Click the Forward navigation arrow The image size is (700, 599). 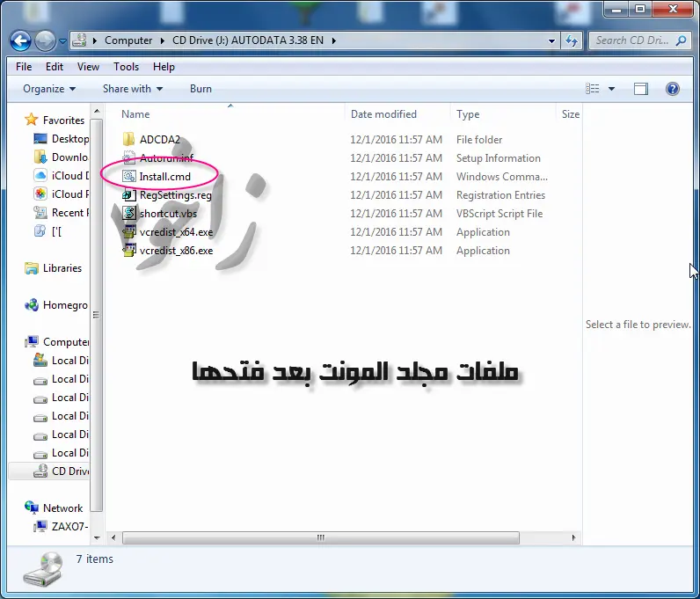(x=45, y=40)
